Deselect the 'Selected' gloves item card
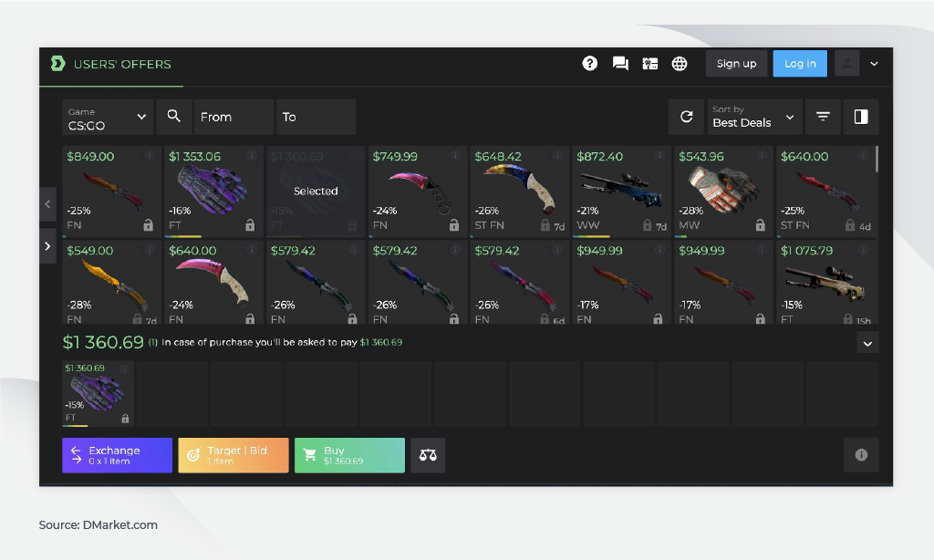This screenshot has width=934, height=560. click(x=316, y=192)
